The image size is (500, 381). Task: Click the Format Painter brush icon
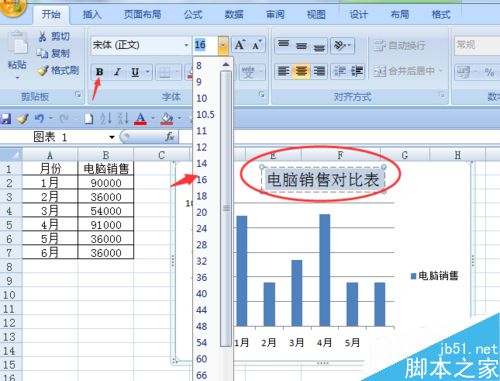(43, 70)
